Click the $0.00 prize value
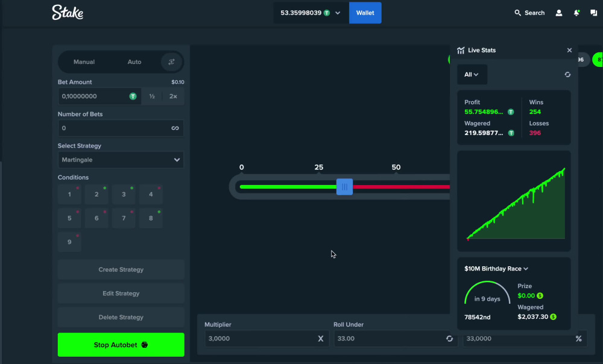This screenshot has height=364, width=603. [526, 295]
